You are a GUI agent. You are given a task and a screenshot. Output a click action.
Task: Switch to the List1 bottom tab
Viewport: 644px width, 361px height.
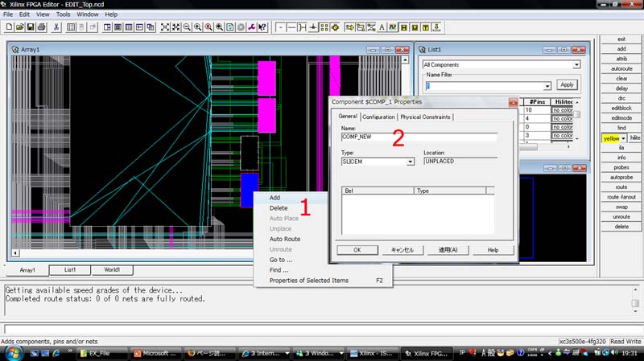[70, 270]
